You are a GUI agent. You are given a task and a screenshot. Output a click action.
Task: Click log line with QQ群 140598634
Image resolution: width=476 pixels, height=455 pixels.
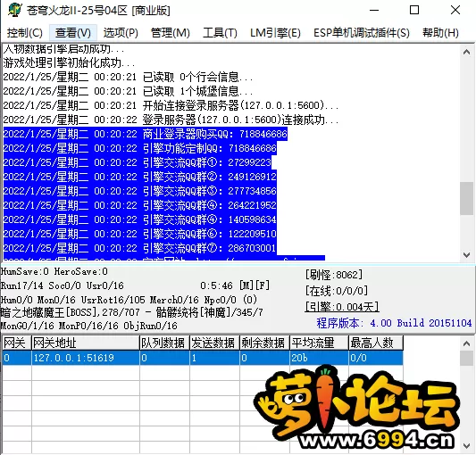140,219
